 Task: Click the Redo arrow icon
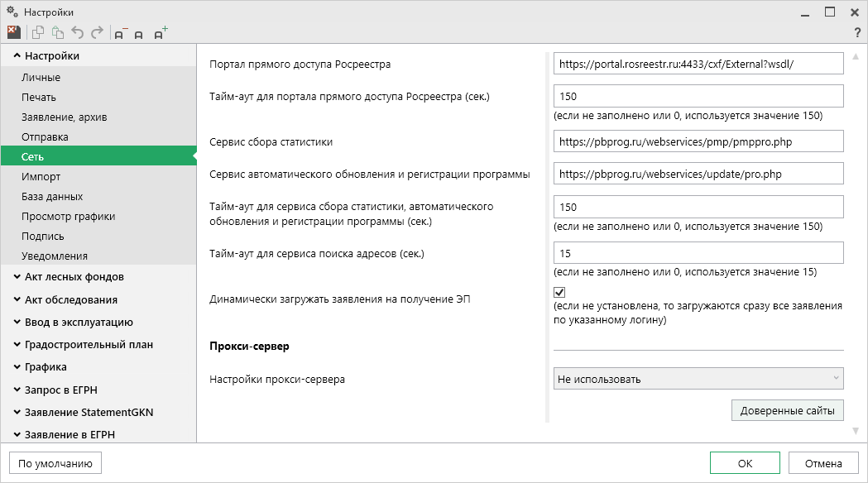(x=98, y=33)
